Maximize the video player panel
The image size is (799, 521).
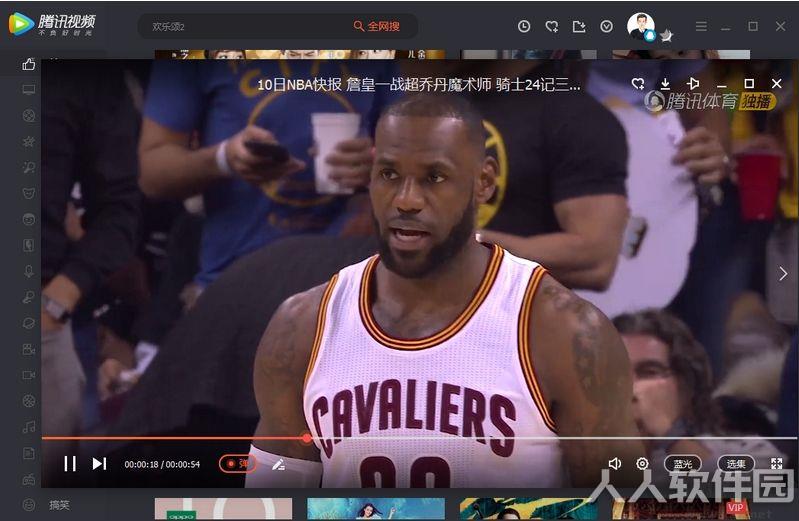[749, 84]
